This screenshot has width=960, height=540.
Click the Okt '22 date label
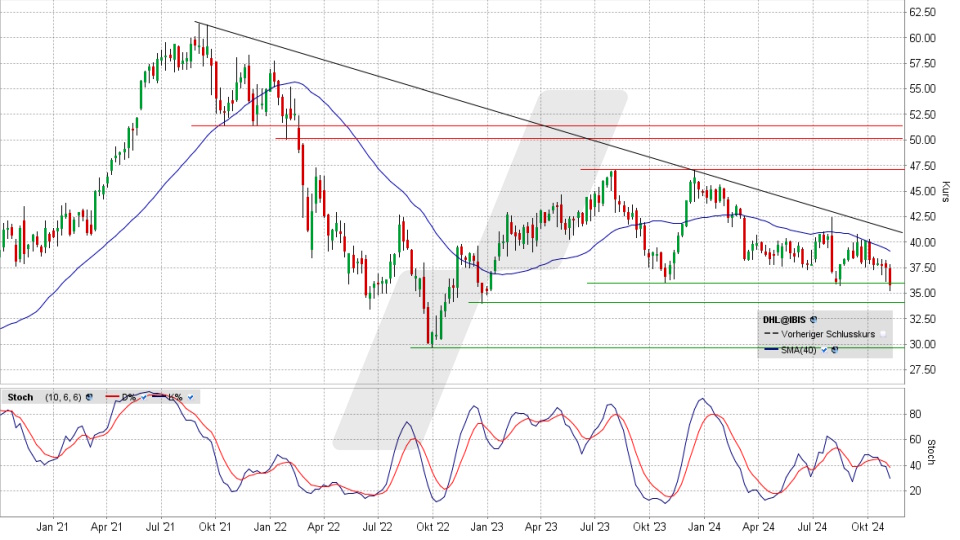click(x=433, y=527)
